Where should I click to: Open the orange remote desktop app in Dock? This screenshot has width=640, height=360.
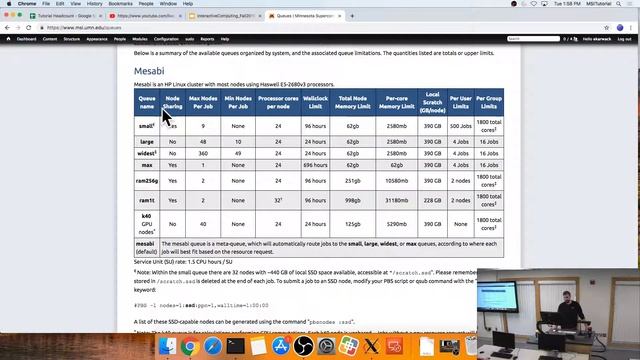[x=394, y=346]
